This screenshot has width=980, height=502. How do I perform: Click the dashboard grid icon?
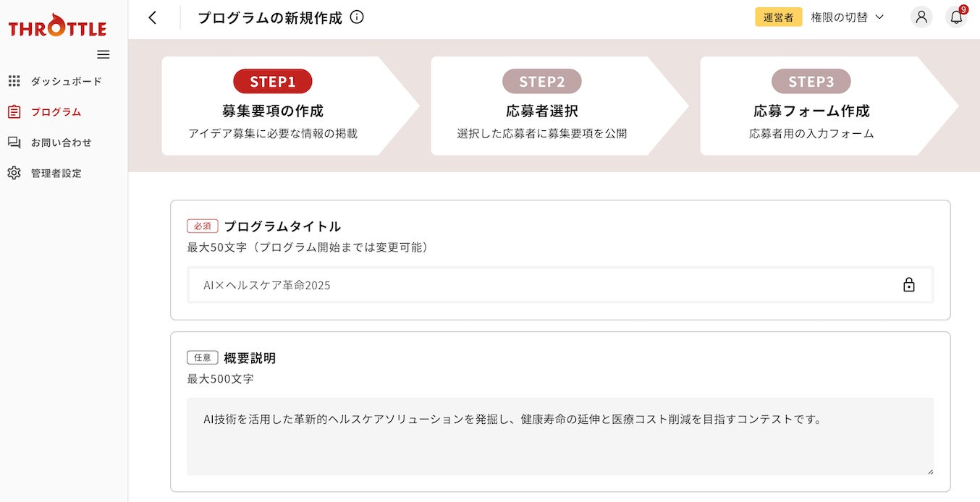tap(14, 81)
